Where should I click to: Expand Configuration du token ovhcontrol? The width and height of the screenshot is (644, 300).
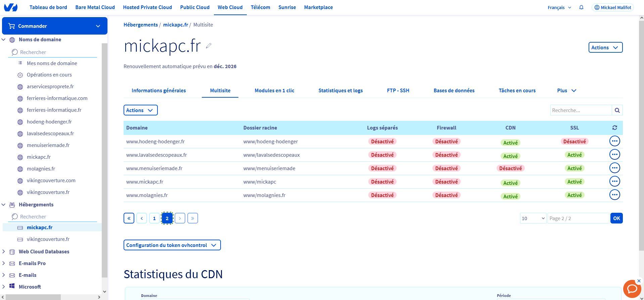point(172,245)
